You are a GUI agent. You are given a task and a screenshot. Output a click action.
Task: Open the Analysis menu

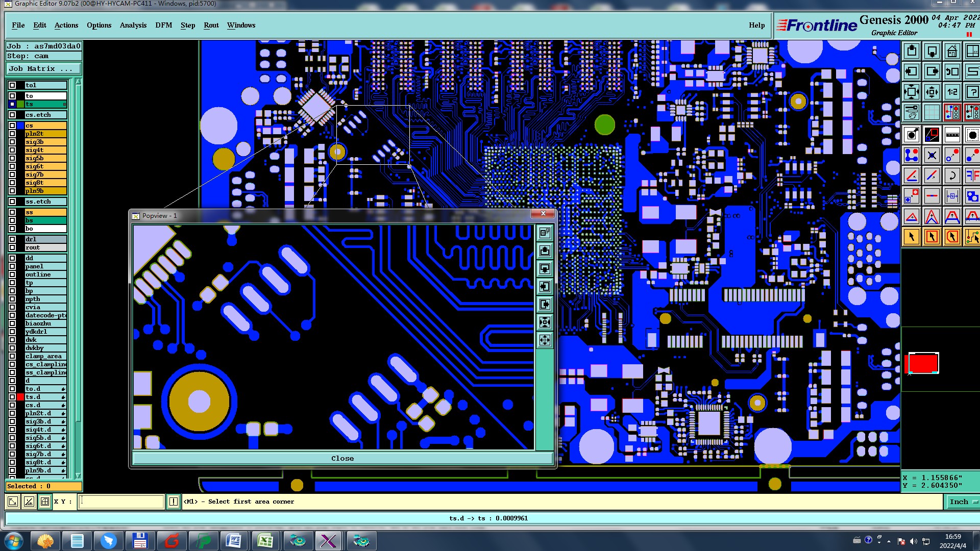133,25
